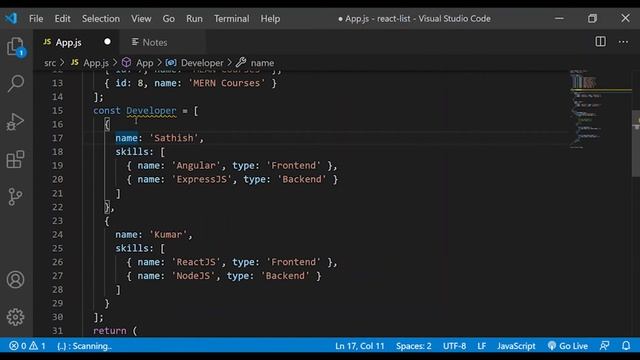Click line number 25

point(58,249)
